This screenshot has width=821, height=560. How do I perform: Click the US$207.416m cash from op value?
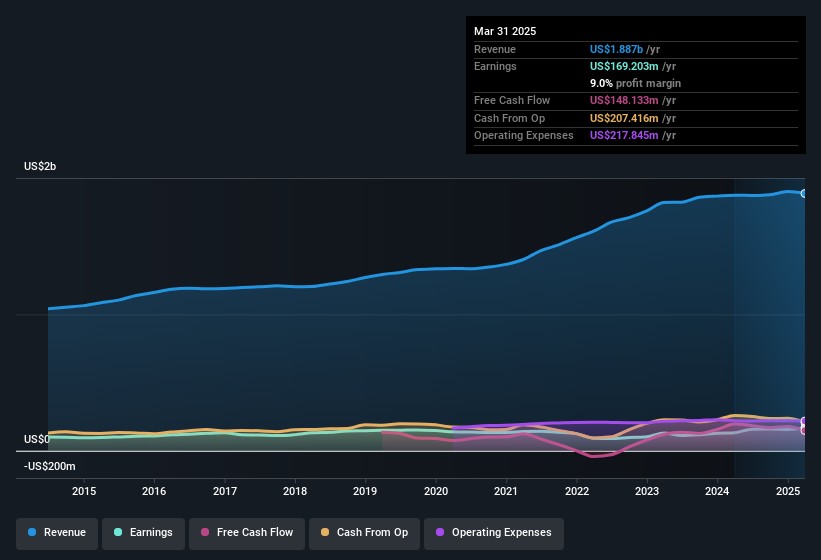tap(624, 118)
